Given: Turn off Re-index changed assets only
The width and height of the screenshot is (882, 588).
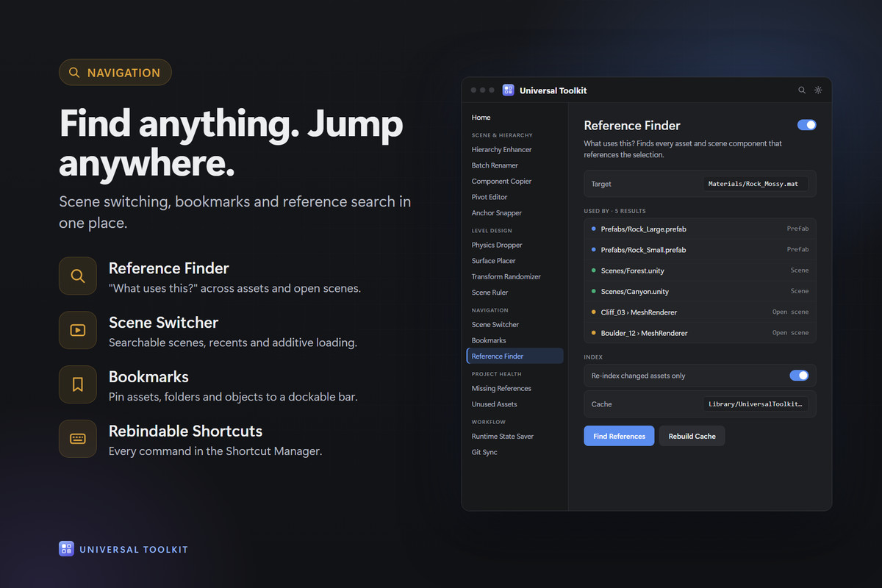Looking at the screenshot, I should [x=799, y=376].
